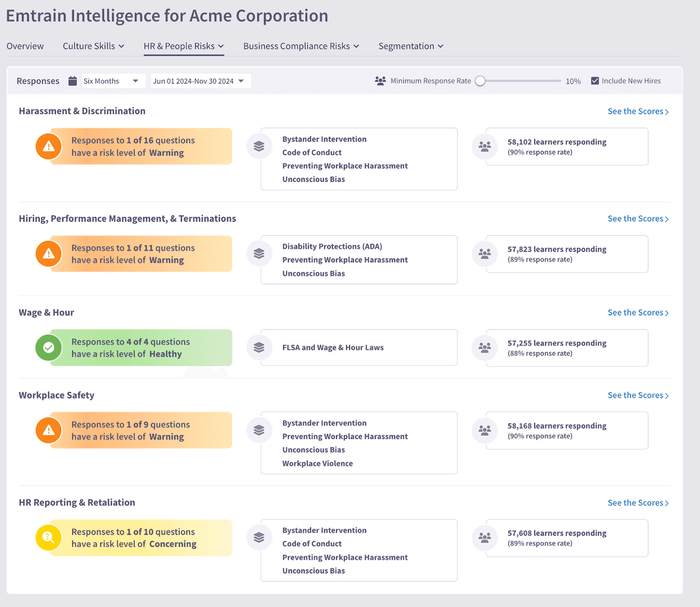The image size is (700, 607).
Task: Open the Six Months time period dropdown
Action: pyautogui.click(x=111, y=81)
